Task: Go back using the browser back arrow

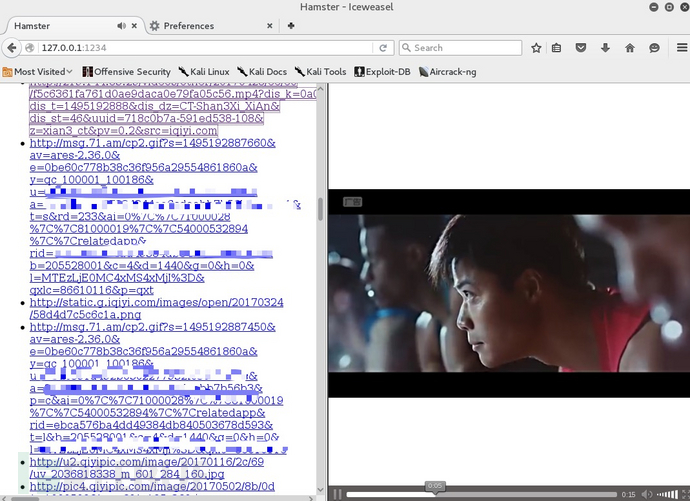Action: pyautogui.click(x=12, y=48)
